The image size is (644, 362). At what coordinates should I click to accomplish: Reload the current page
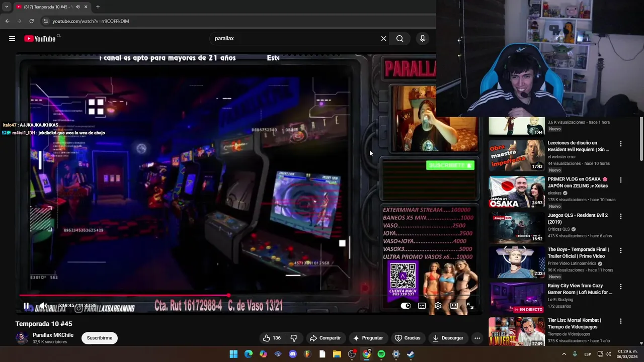pos(31,21)
